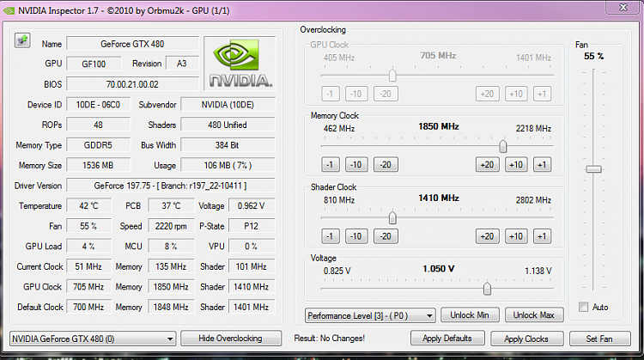Click the Shader Clock +1 button
Image resolution: width=644 pixels, height=360 pixels.
[542, 236]
